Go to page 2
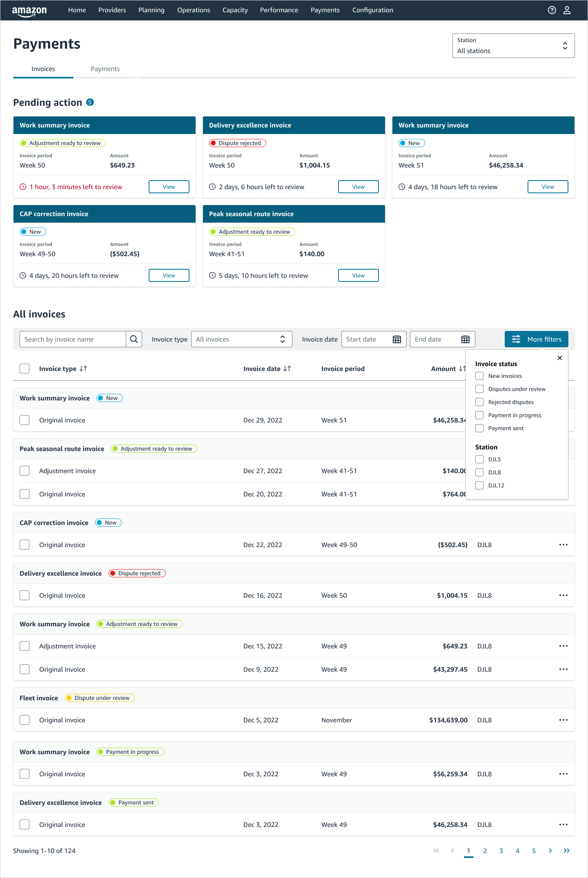 click(x=485, y=851)
